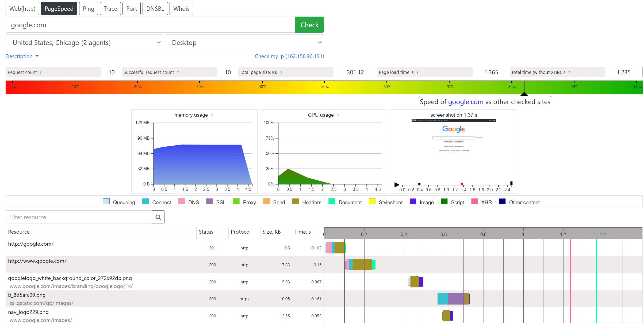Click the Image legend color swatch
The width and height of the screenshot is (644, 323).
pyautogui.click(x=413, y=202)
